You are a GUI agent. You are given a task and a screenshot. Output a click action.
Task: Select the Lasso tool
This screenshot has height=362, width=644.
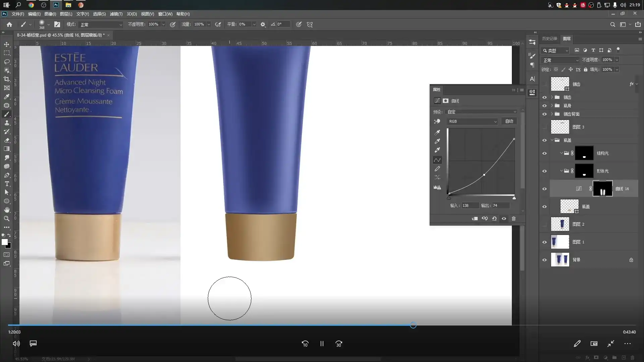[7, 62]
